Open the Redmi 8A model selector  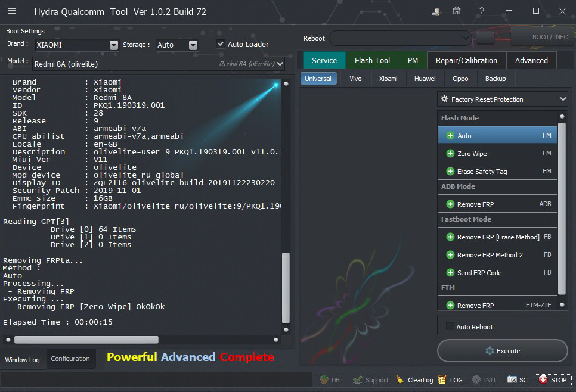coord(159,64)
